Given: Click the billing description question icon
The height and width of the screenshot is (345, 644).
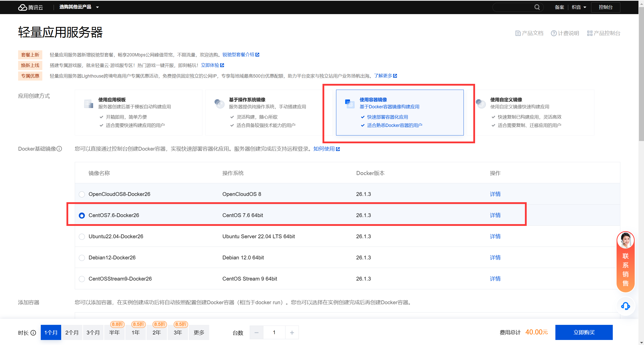Looking at the screenshot, I should (x=554, y=33).
